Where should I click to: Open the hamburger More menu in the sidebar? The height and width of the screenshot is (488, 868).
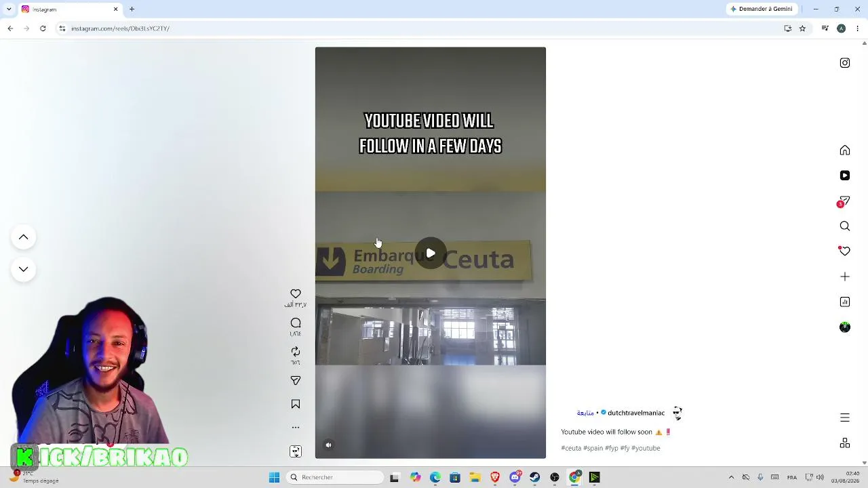(845, 418)
